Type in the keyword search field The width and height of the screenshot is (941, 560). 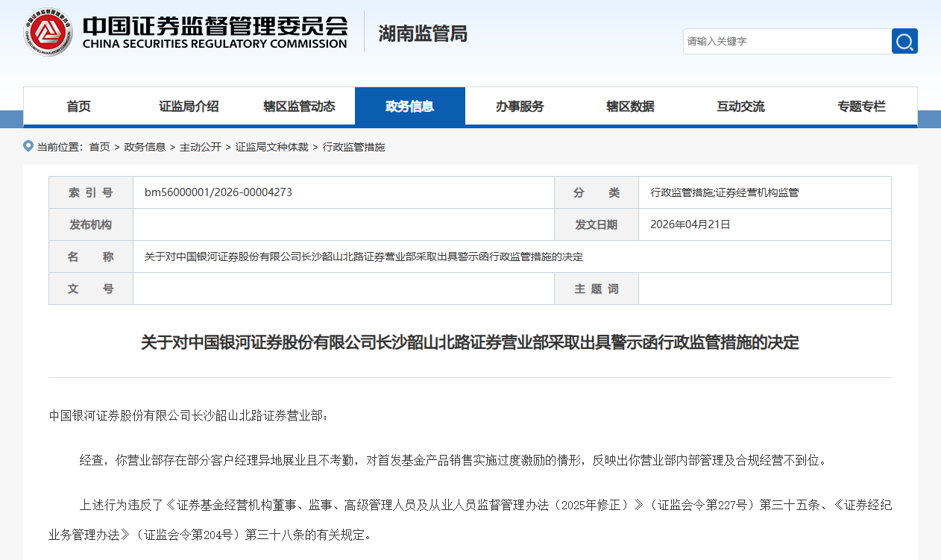tap(787, 41)
